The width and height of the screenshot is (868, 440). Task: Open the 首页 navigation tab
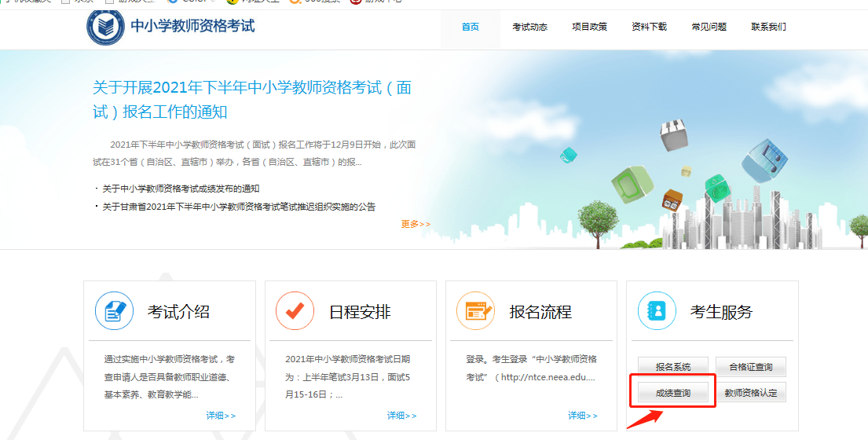[x=471, y=27]
